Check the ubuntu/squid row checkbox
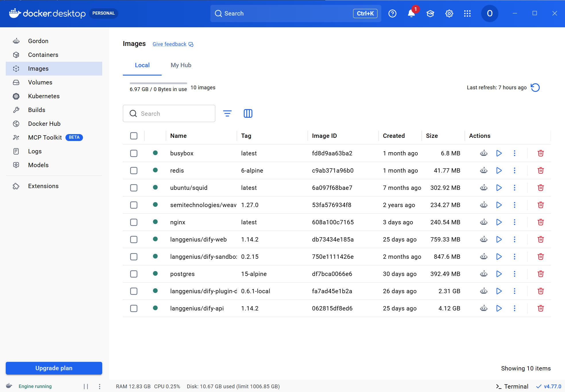 [134, 188]
